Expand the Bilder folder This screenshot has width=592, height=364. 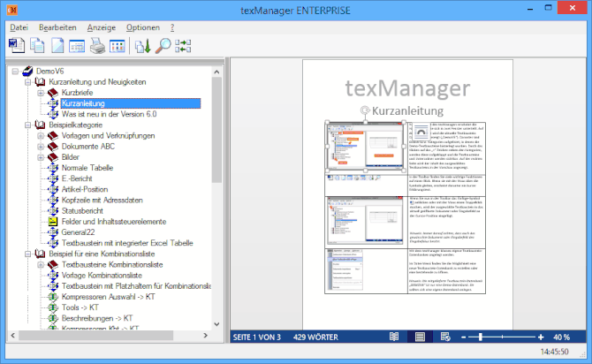[x=41, y=157]
